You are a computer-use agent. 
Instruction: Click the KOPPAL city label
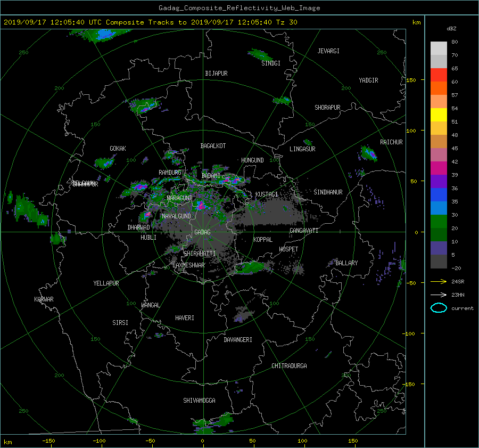click(x=263, y=240)
